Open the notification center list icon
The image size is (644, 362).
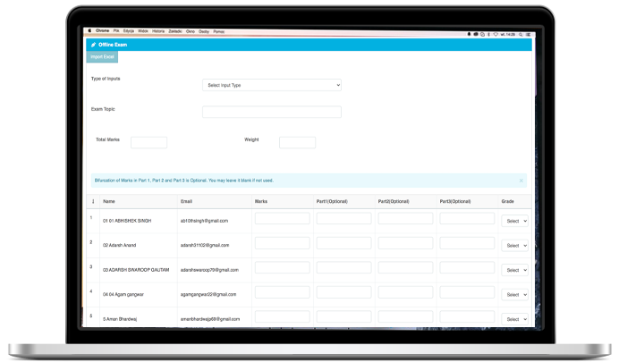click(x=529, y=35)
